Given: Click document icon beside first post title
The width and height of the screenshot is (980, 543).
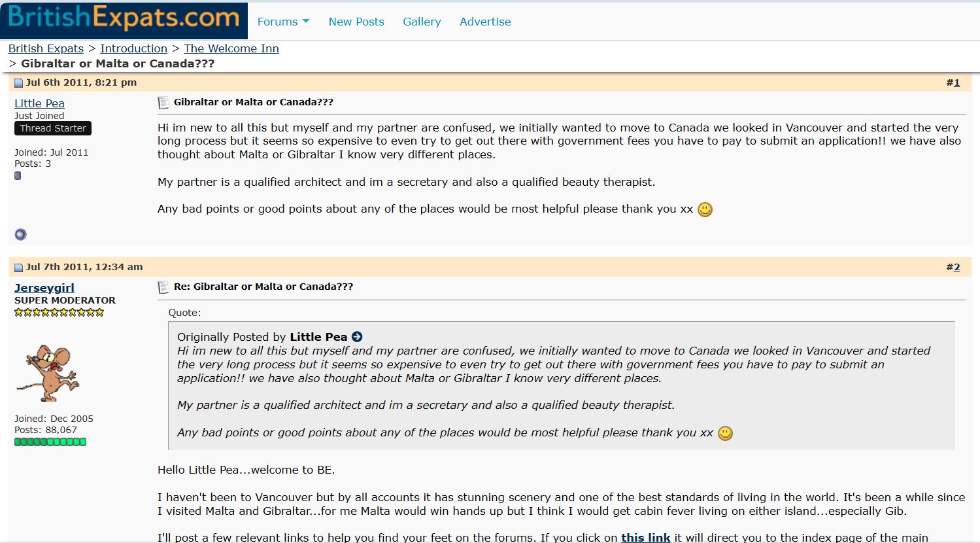Looking at the screenshot, I should coord(163,103).
